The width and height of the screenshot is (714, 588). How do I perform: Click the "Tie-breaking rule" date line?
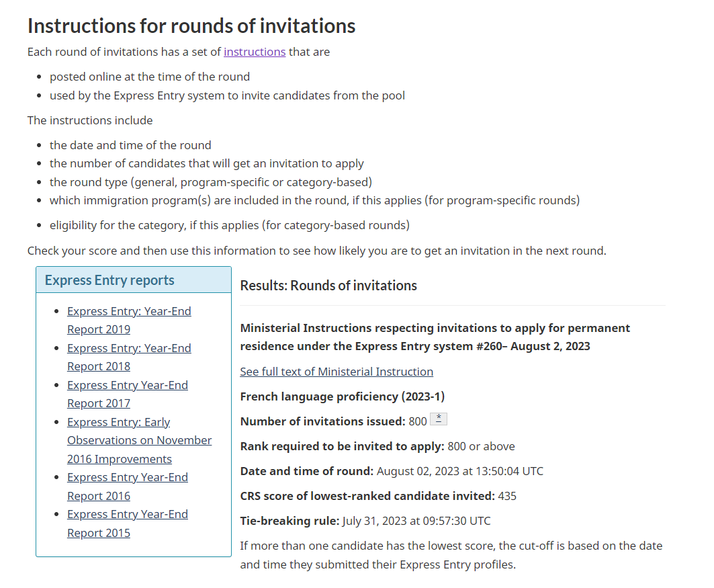tap(365, 521)
